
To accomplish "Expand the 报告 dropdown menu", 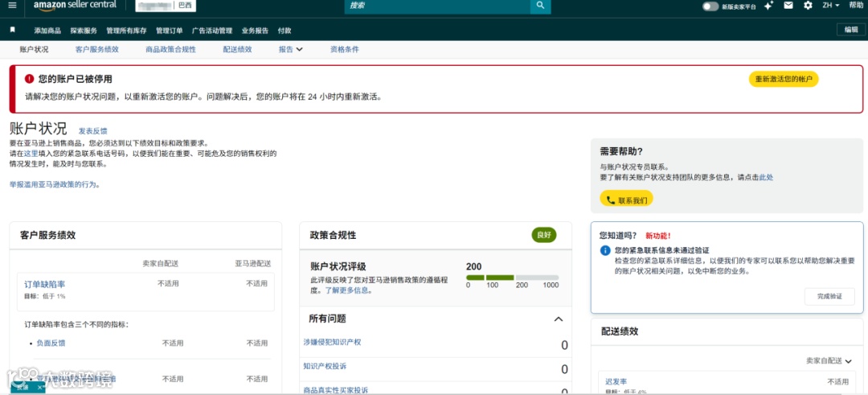I will (291, 49).
